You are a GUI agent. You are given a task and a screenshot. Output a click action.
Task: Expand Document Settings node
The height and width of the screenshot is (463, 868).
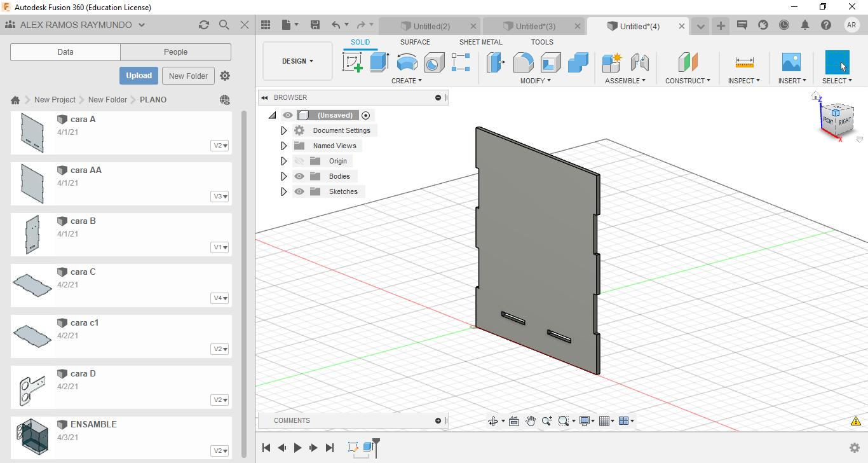coord(283,130)
